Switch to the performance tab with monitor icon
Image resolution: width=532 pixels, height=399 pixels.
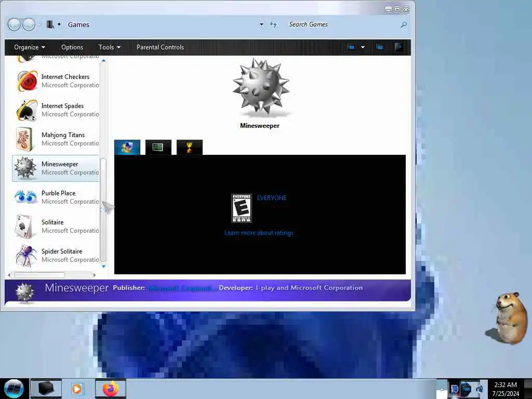(158, 147)
